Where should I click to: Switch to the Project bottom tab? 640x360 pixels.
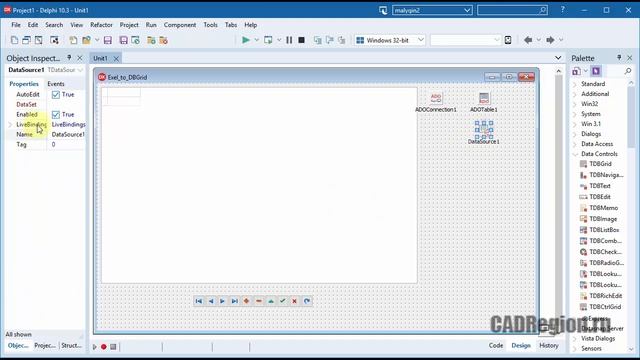[x=45, y=345]
